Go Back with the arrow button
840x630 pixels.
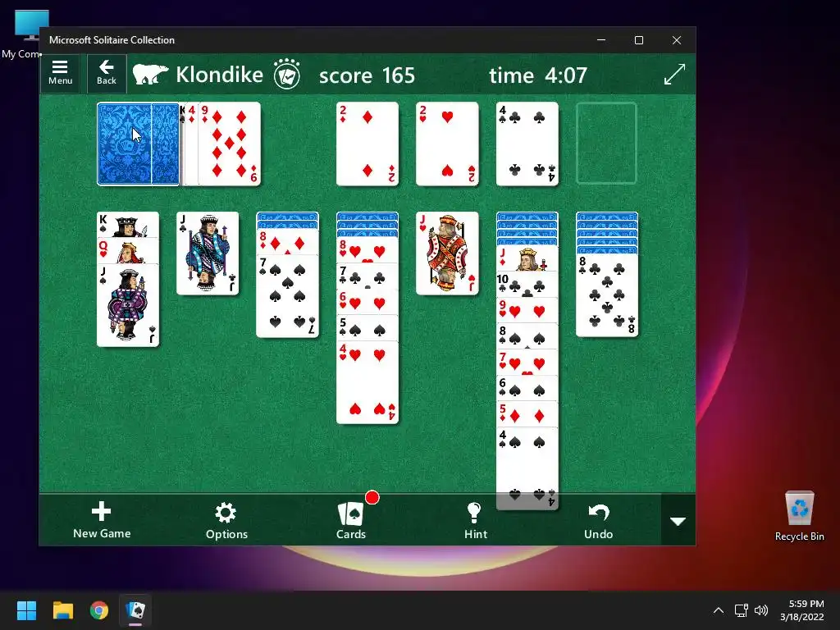(x=106, y=73)
